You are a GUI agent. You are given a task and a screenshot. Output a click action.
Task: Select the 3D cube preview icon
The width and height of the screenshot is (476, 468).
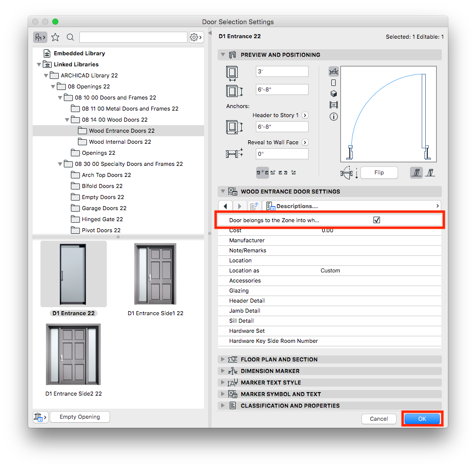334,94
